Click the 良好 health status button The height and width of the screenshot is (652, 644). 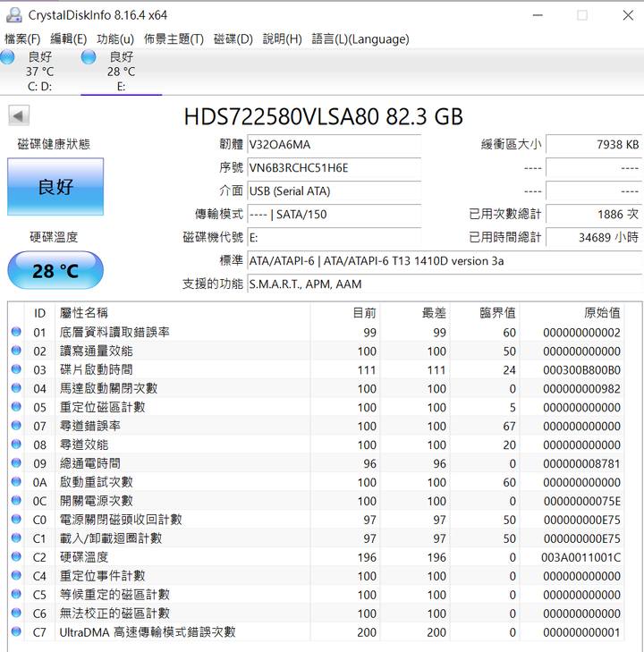[x=55, y=187]
